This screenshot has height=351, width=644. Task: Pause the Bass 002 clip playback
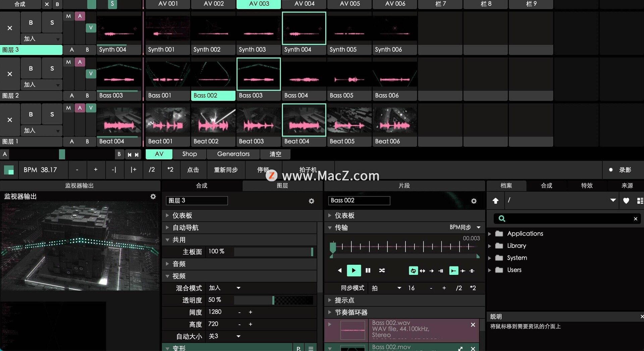click(368, 270)
